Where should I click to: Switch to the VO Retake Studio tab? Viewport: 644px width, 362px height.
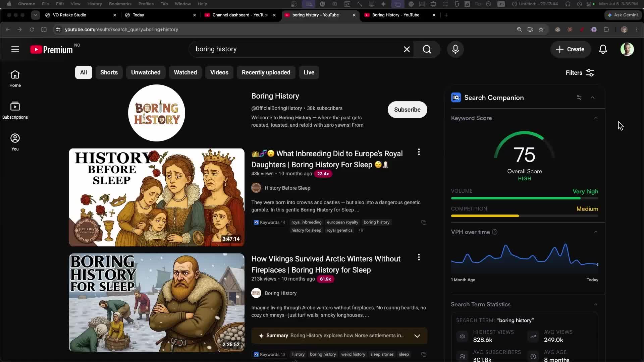pos(80,15)
